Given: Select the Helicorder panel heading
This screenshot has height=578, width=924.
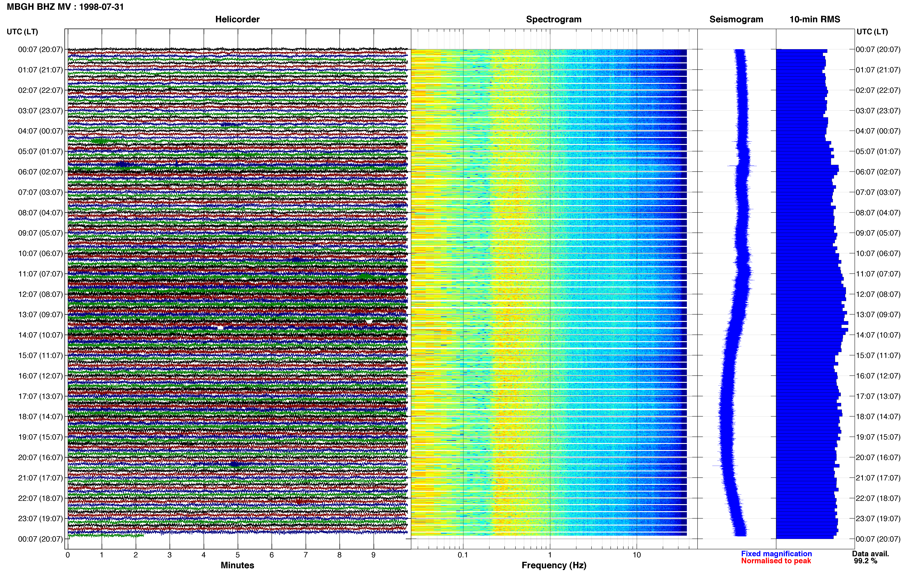Looking at the screenshot, I should pyautogui.click(x=237, y=20).
